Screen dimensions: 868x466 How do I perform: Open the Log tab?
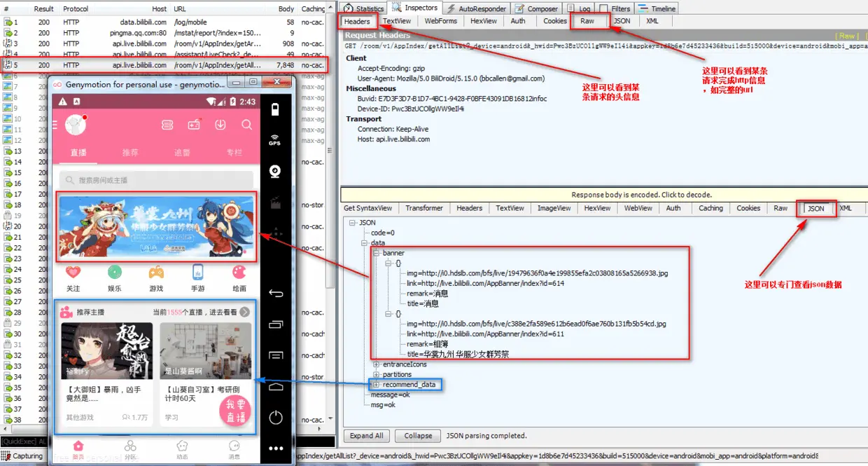(x=578, y=8)
